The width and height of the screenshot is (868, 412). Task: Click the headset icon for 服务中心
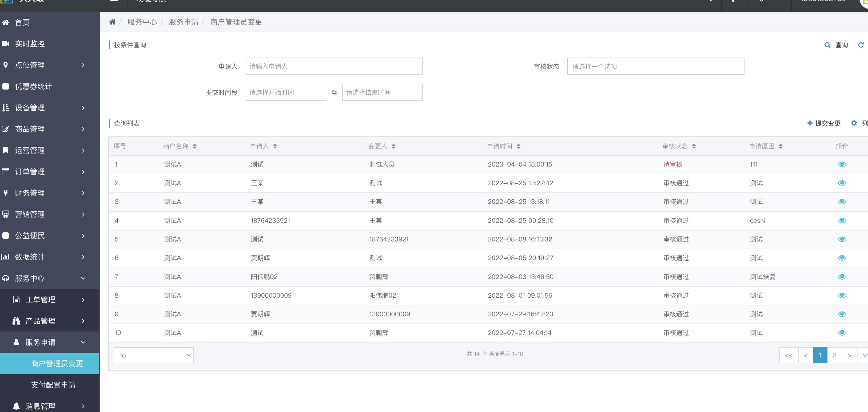(x=6, y=278)
